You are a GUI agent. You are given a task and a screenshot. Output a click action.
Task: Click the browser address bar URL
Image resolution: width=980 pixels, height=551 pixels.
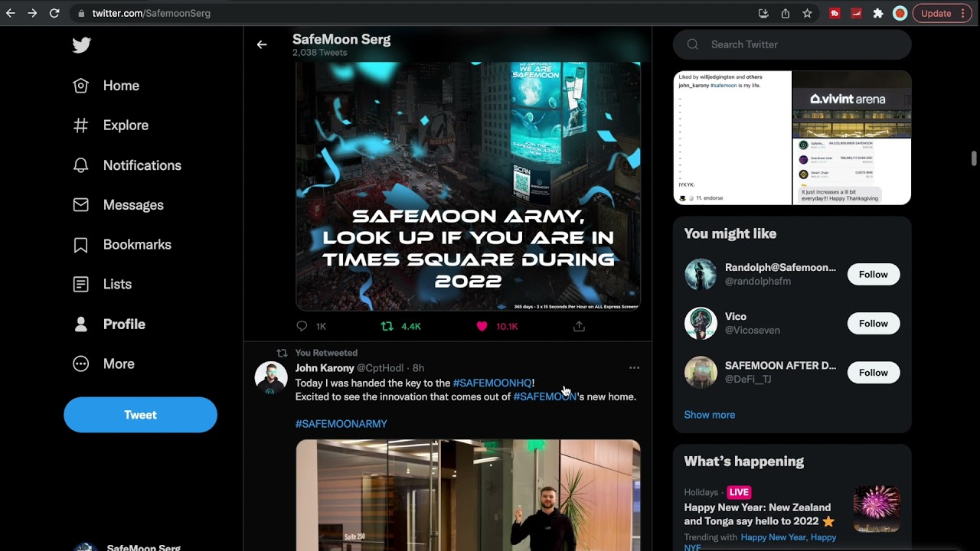pyautogui.click(x=152, y=13)
